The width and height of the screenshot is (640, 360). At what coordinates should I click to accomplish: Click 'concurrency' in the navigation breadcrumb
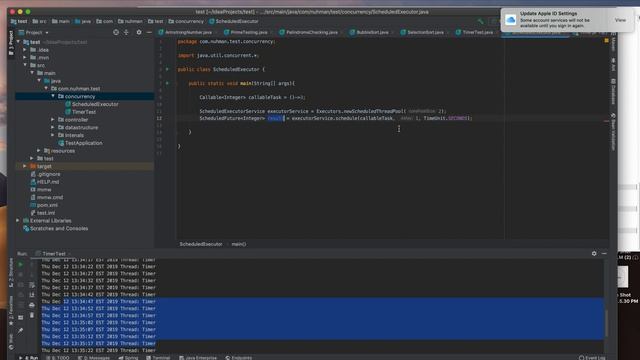(186, 21)
